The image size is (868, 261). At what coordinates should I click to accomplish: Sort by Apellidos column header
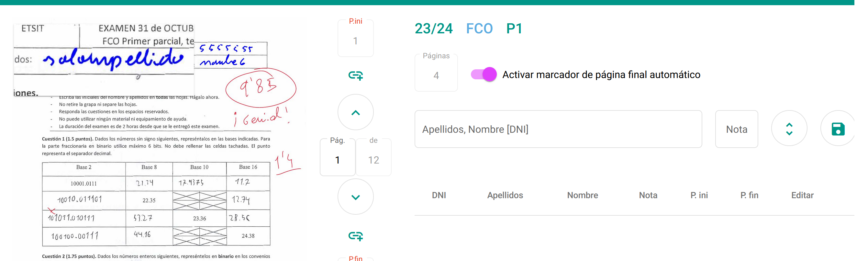point(505,195)
